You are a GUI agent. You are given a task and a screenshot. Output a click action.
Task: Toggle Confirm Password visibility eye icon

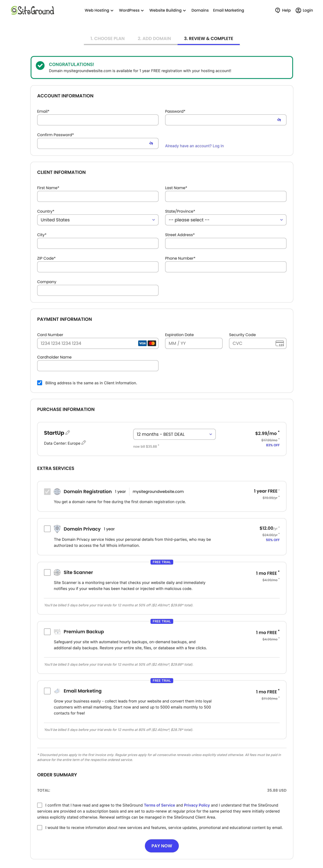click(151, 144)
